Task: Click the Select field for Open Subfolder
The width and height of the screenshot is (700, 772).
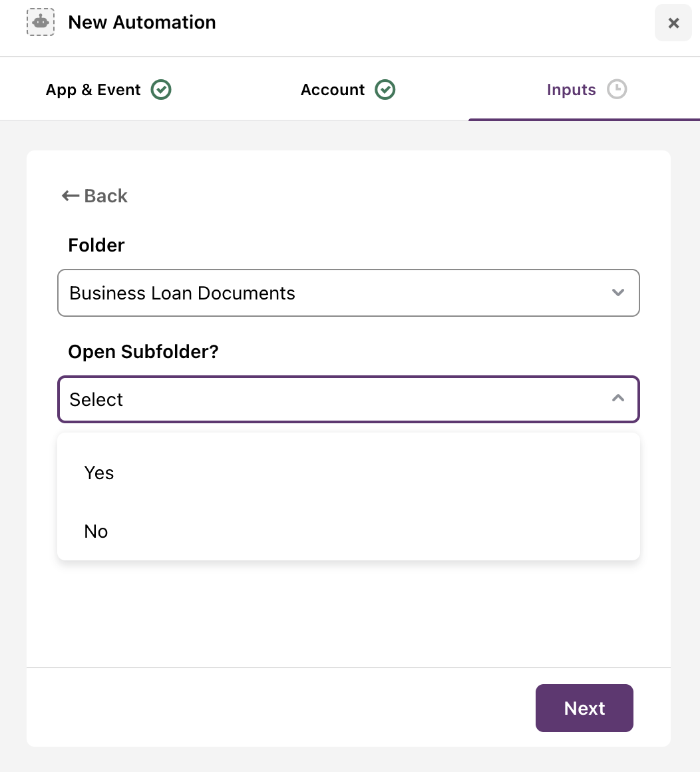Action: [x=349, y=399]
